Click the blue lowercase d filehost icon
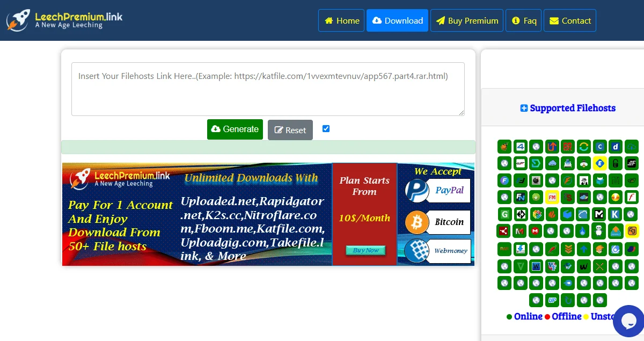Viewport: 644px width, 341px height. click(x=616, y=147)
